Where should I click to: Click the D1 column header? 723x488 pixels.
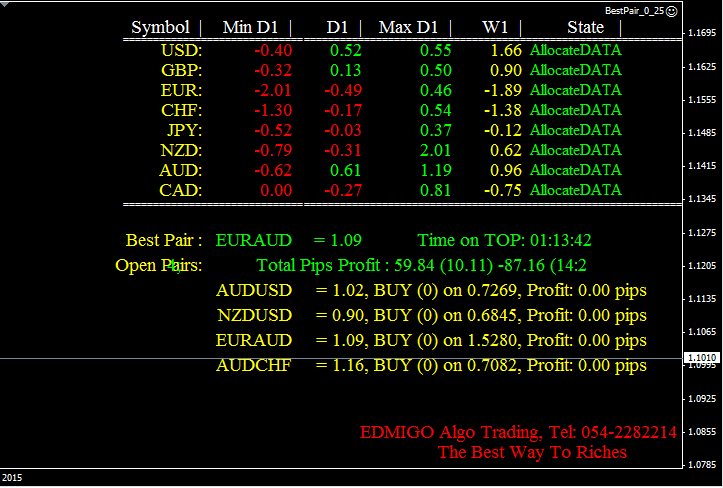337,27
